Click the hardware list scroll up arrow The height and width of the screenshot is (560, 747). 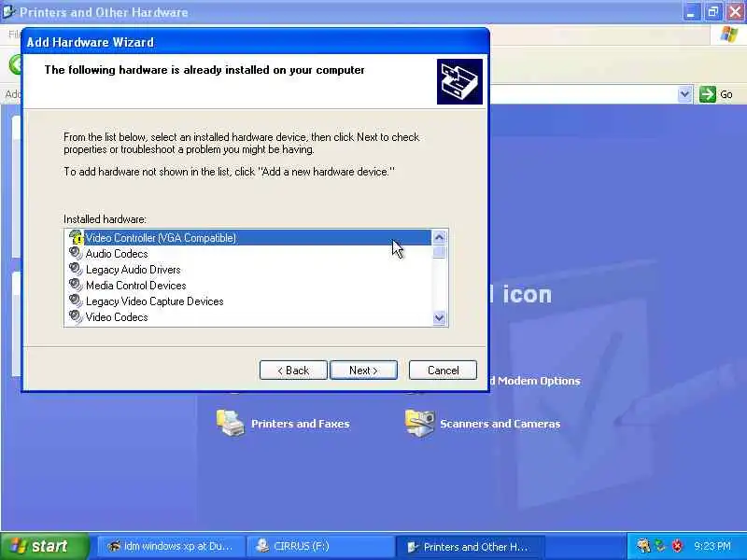pos(439,237)
